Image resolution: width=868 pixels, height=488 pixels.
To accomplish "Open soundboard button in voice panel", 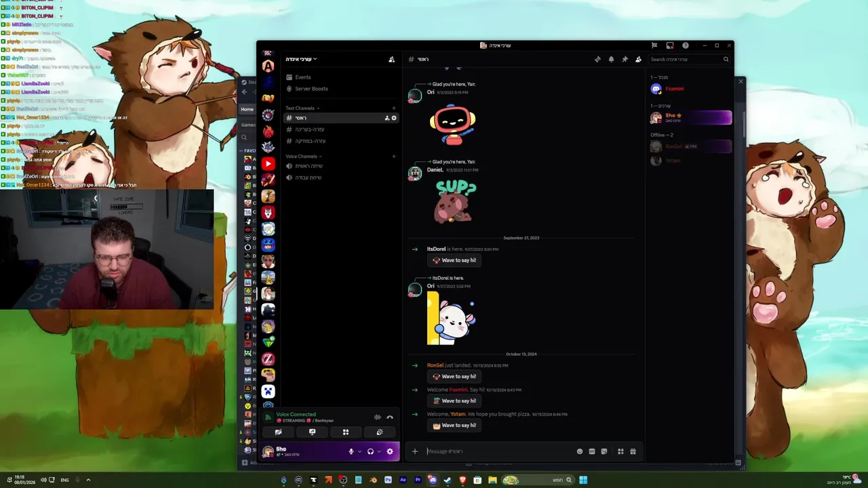I will [380, 432].
